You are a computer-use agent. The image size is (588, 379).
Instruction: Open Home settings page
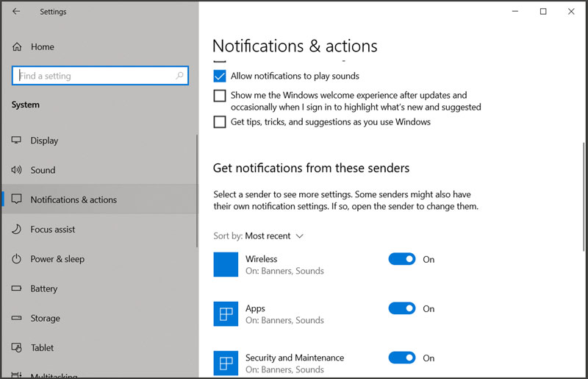point(43,47)
